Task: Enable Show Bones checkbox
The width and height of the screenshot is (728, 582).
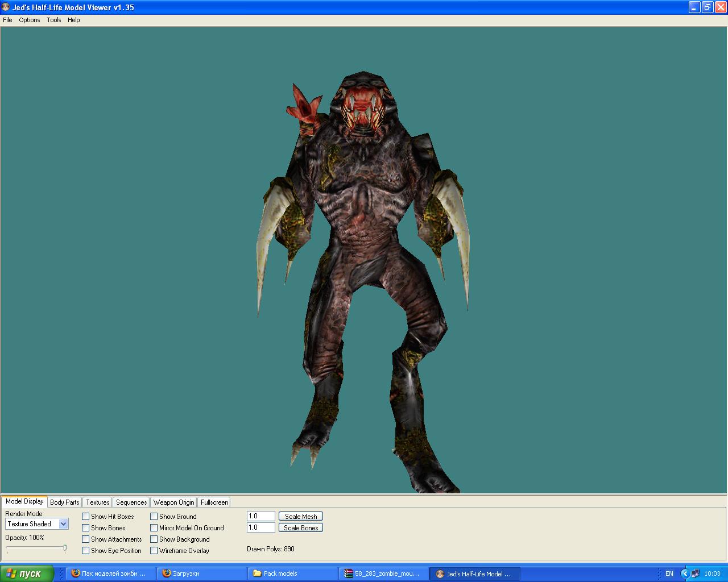Action: 86,528
